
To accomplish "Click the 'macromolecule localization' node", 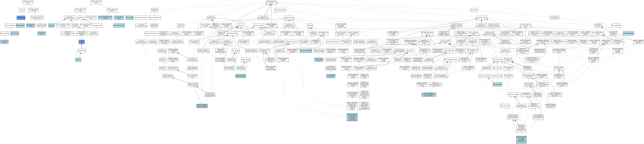I will coord(554,18).
